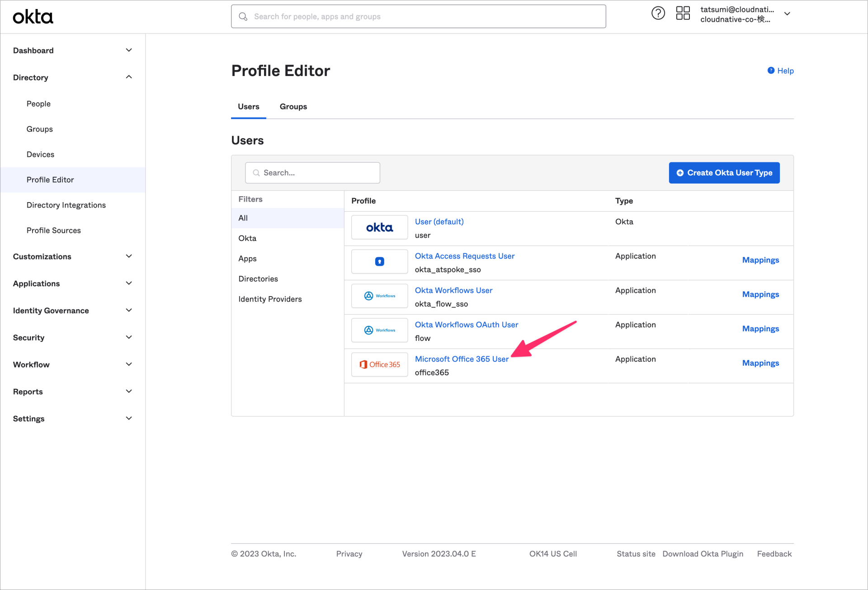The height and width of the screenshot is (590, 868).
Task: Click Mappings for the office365 profile
Action: (x=760, y=363)
